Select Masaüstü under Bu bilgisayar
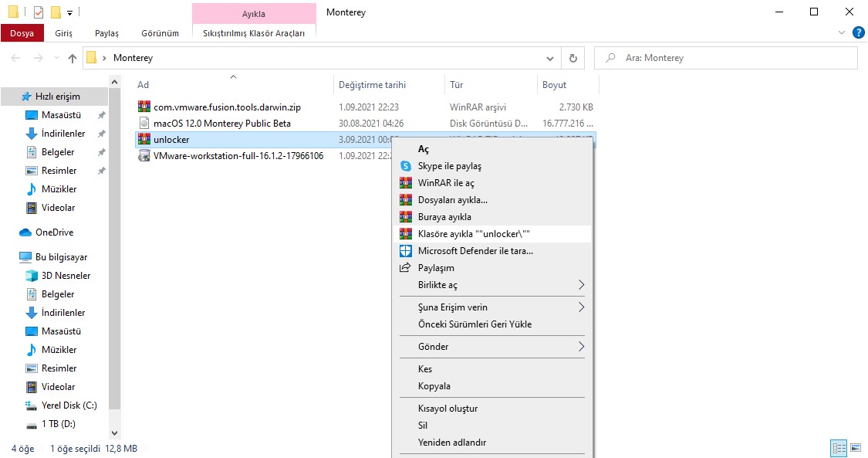The height and width of the screenshot is (458, 868). (61, 331)
